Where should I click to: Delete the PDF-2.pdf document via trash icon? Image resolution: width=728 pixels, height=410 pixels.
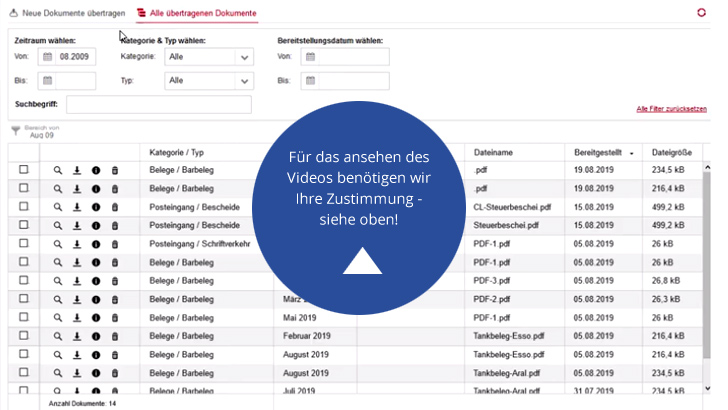tap(114, 298)
